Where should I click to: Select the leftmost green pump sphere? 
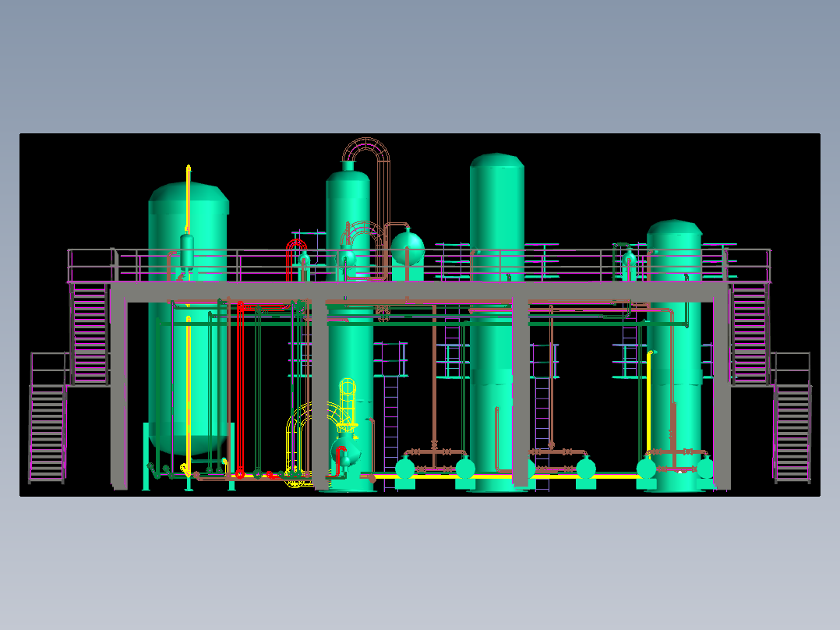pos(405,468)
